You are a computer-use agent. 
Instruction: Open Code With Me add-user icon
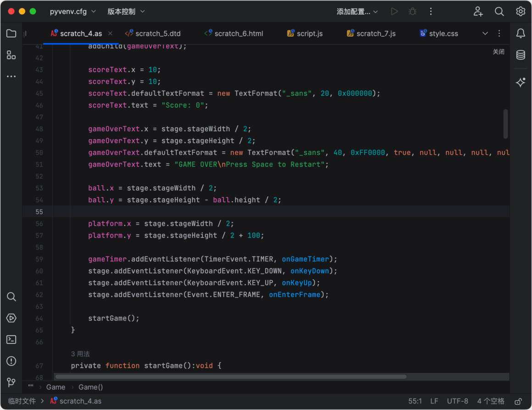pyautogui.click(x=478, y=11)
